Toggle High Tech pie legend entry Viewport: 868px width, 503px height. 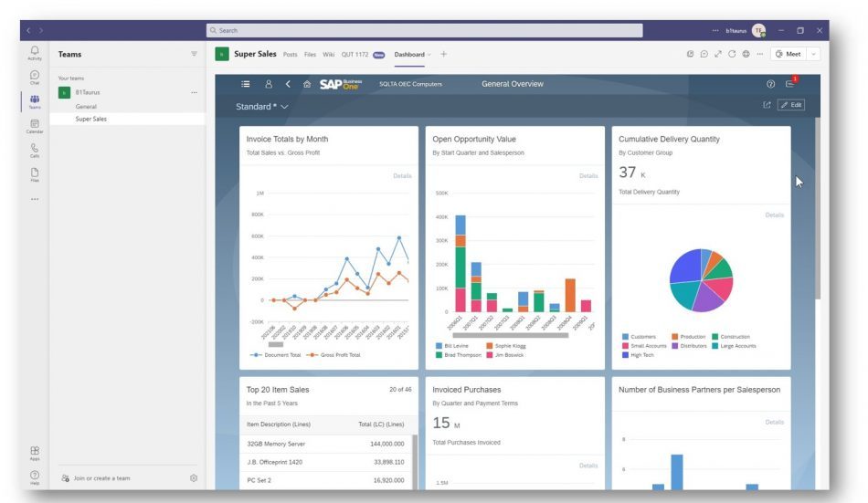coord(639,355)
